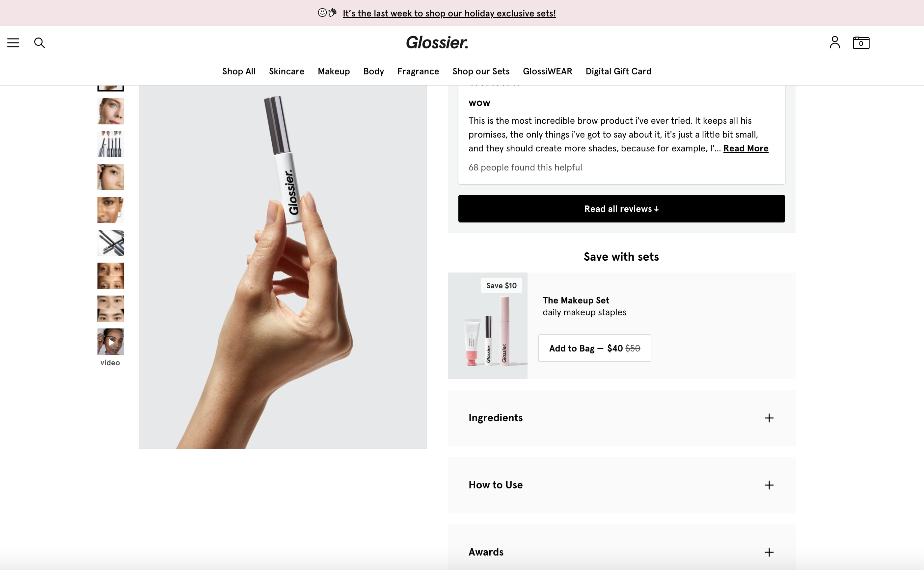The width and height of the screenshot is (924, 570).
Task: Expand the Awards section heading
Action: click(x=486, y=552)
